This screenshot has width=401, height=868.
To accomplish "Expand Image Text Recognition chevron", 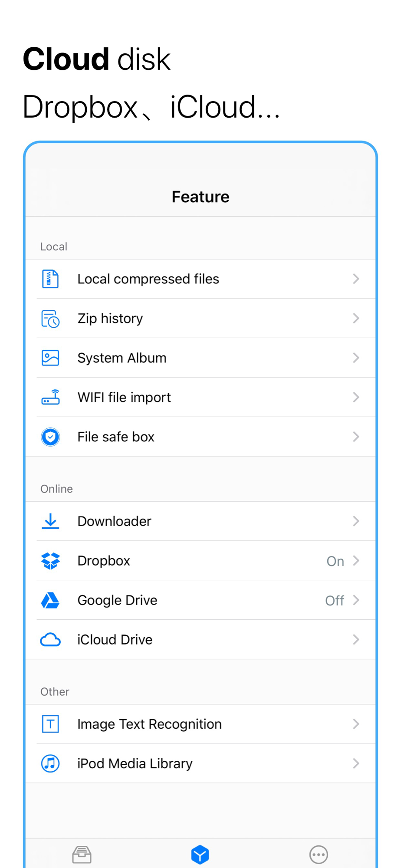I will [x=356, y=724].
